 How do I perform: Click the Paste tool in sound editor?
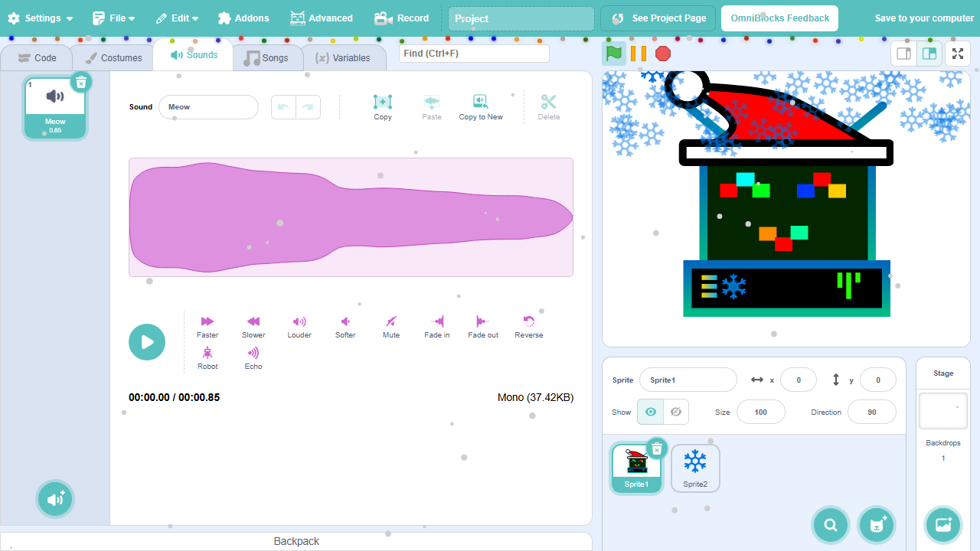pyautogui.click(x=432, y=107)
